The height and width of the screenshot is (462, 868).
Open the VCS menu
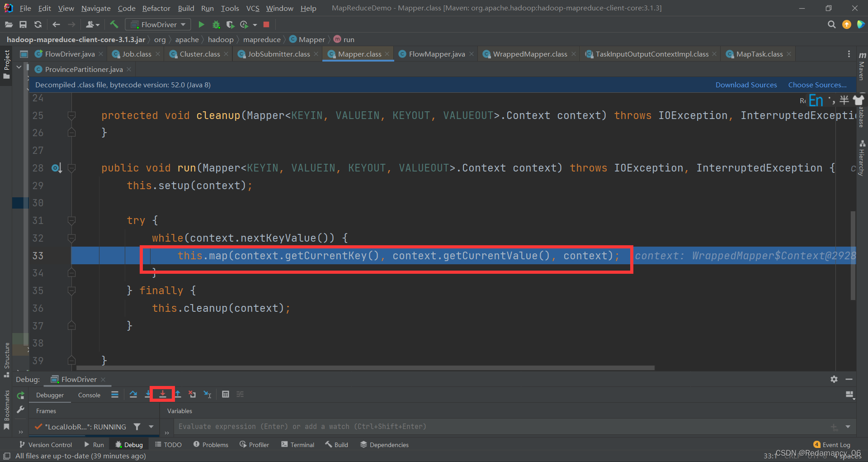(253, 8)
